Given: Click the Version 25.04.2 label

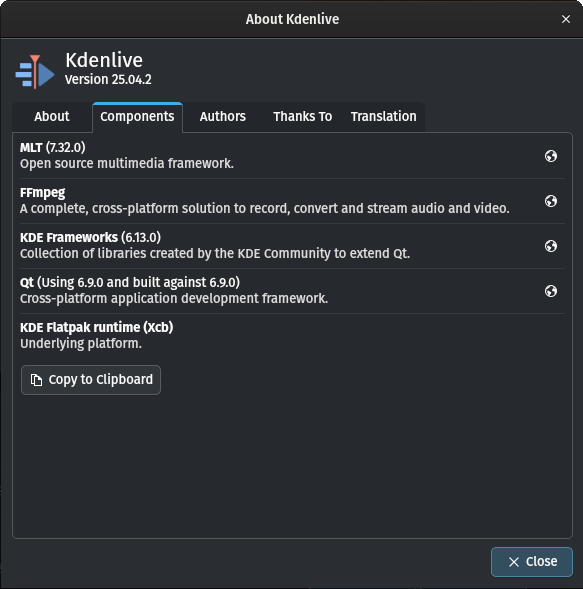Looking at the screenshot, I should point(108,80).
